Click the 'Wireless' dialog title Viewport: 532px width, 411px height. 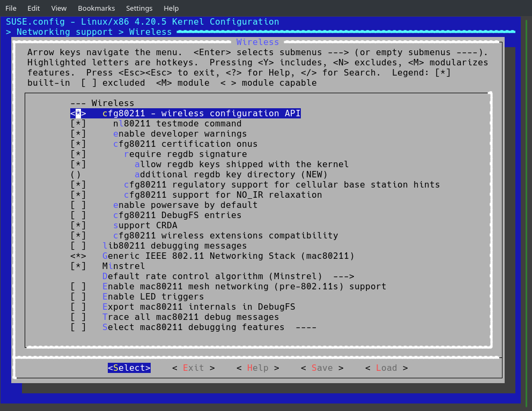pyautogui.click(x=258, y=42)
